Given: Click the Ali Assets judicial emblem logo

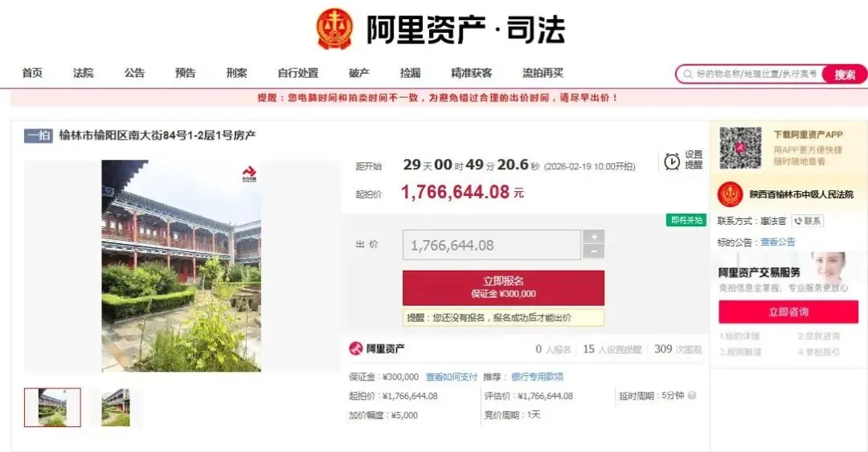Looking at the screenshot, I should (x=334, y=28).
